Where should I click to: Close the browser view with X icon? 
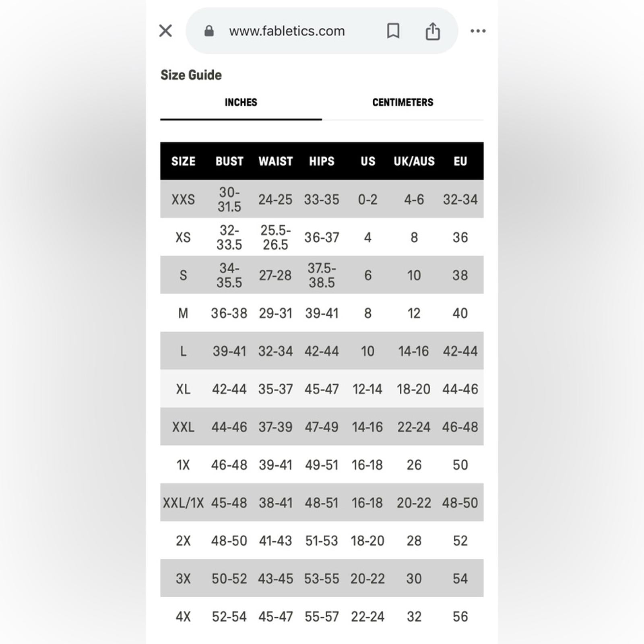tap(165, 31)
